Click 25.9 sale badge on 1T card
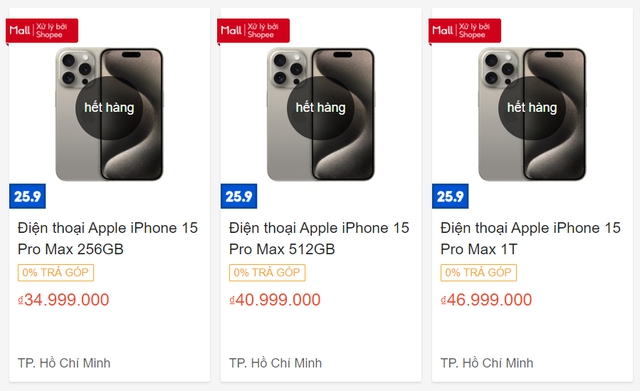 (x=450, y=196)
